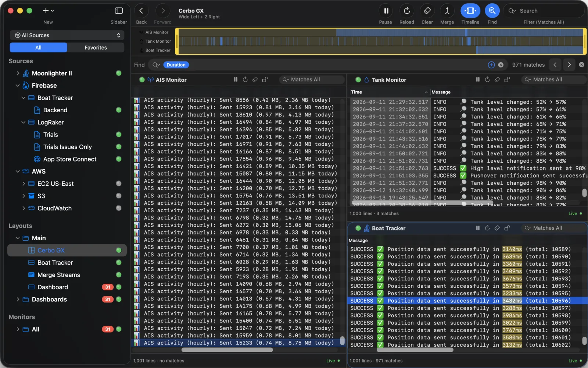Go Back with the toolbar arrow
The width and height of the screenshot is (588, 368).
coord(141,11)
